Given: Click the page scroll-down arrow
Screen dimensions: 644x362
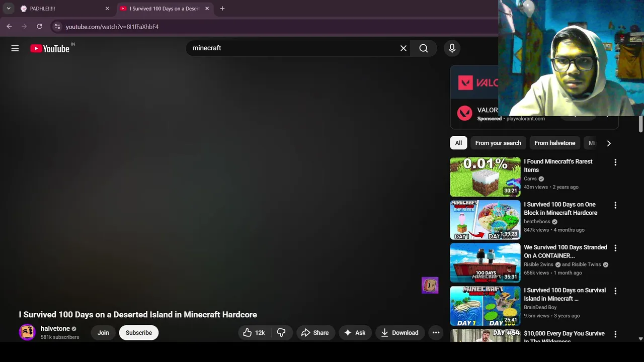Looking at the screenshot, I should tap(640, 339).
